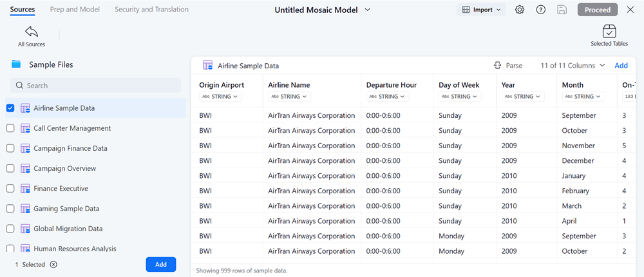Switch to the Prep and Model tab
Image resolution: width=644 pixels, height=277 pixels.
[75, 10]
